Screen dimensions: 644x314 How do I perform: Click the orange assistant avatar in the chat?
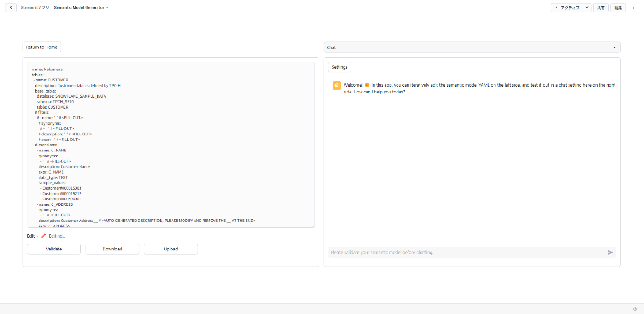pyautogui.click(x=336, y=85)
